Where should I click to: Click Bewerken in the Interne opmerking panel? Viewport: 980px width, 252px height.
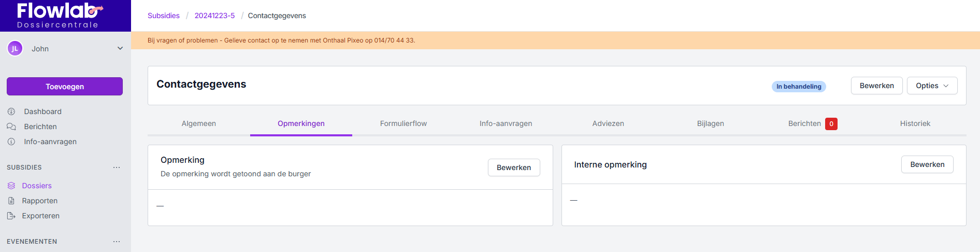(927, 164)
